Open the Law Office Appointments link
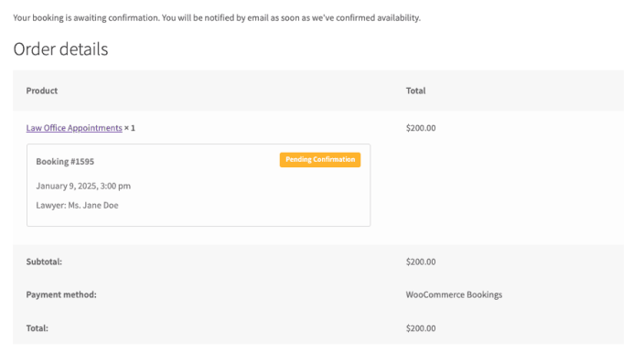The height and width of the screenshot is (352, 644). (74, 128)
